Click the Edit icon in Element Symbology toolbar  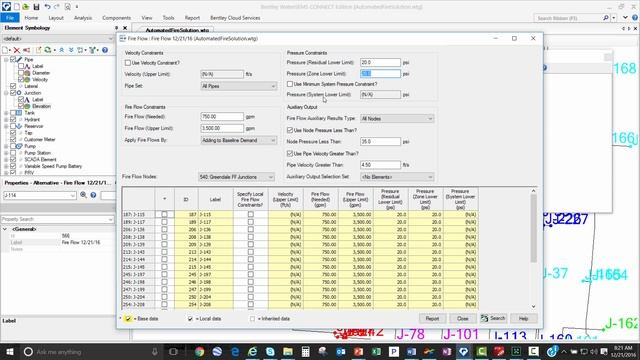38,50
